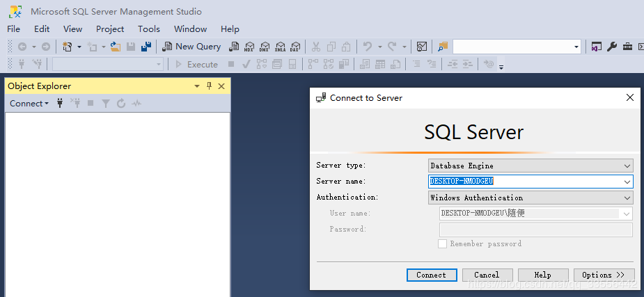Click the Object Explorer connect plug icon
This screenshot has width=644, height=297.
click(x=60, y=104)
